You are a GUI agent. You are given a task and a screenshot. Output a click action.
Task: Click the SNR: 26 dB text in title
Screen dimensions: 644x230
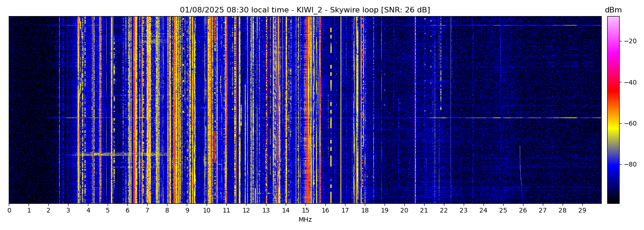click(x=405, y=10)
